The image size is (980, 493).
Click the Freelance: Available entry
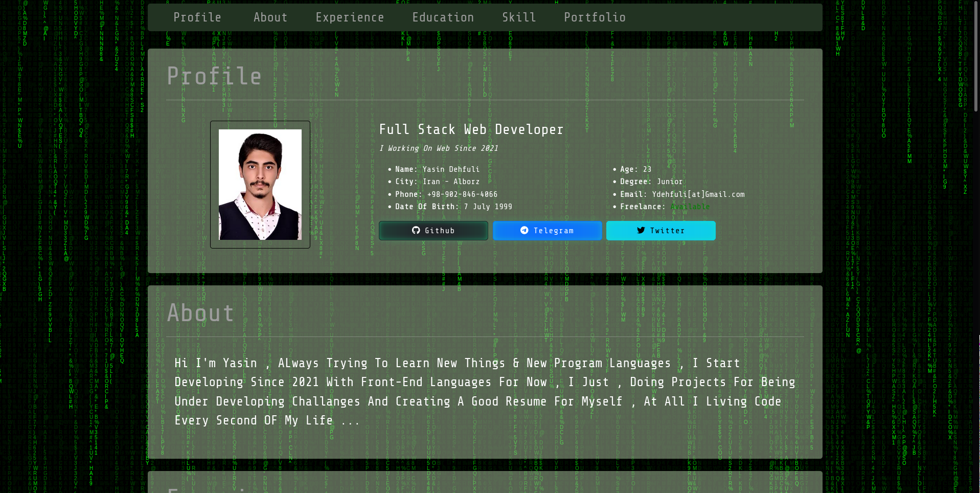point(665,207)
